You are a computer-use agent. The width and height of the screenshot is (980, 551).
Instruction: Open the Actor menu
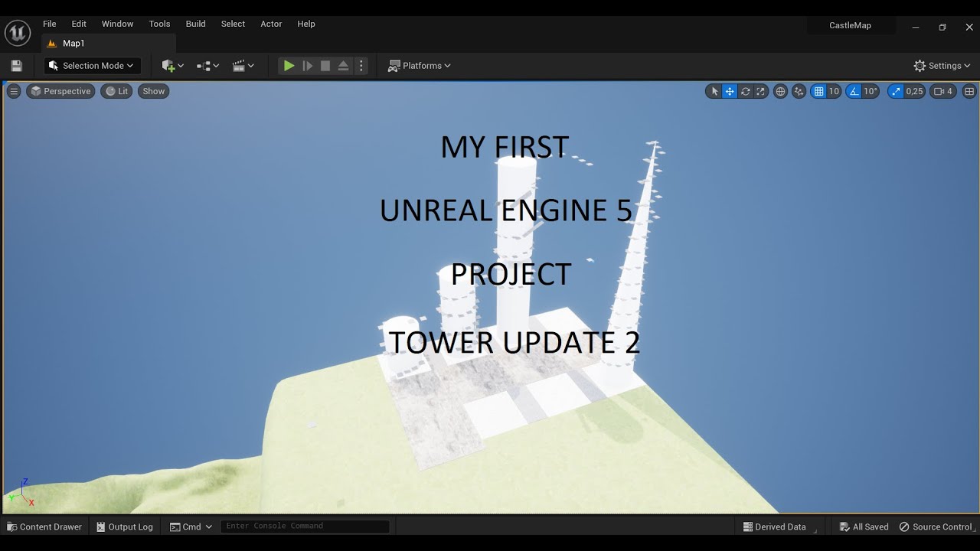coord(271,24)
